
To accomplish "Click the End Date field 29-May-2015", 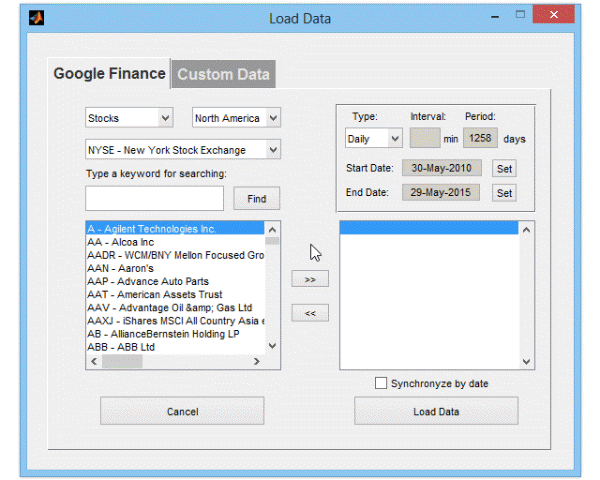I will tap(440, 192).
